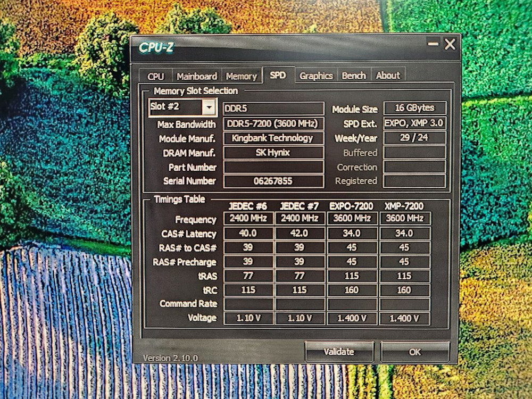Click the Registered label
This screenshot has width=532, height=399.
tap(356, 181)
